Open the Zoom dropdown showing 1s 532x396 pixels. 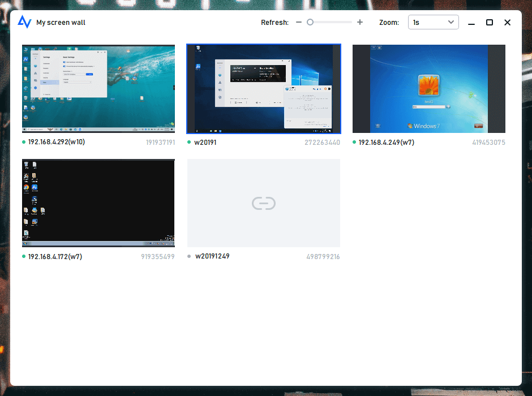433,23
